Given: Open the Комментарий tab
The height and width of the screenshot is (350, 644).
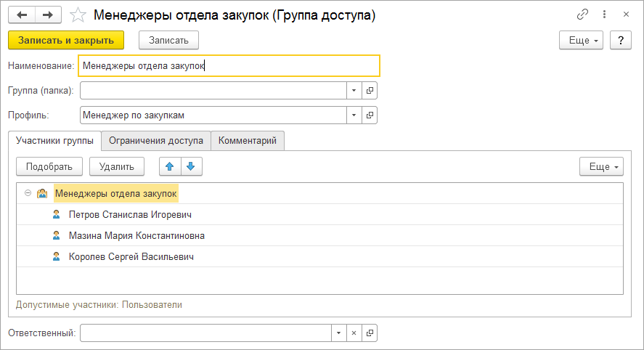Looking at the screenshot, I should pos(248,140).
